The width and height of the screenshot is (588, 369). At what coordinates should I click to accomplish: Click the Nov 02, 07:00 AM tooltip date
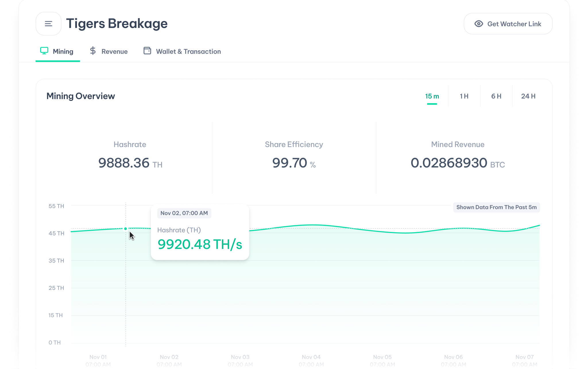[184, 213]
